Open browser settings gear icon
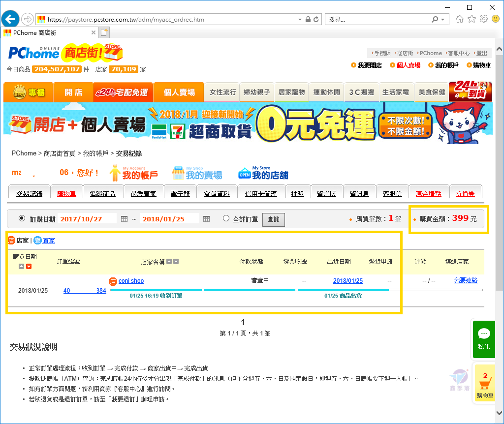 pyautogui.click(x=484, y=19)
